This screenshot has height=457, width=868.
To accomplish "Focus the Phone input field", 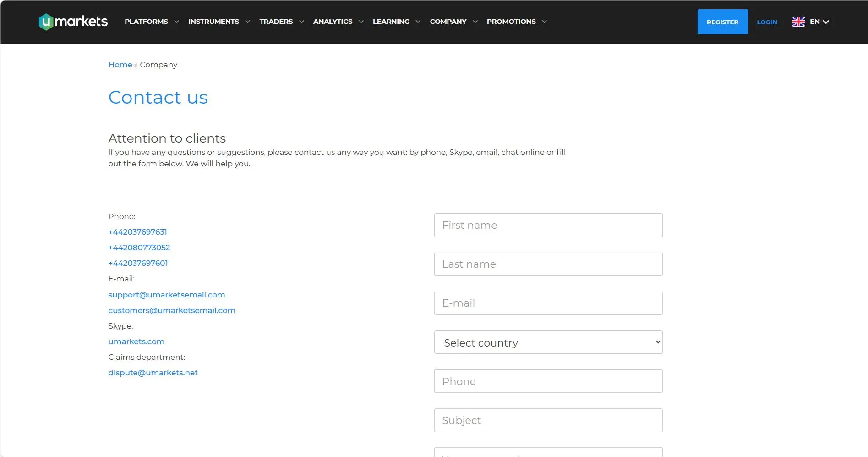I will click(548, 381).
